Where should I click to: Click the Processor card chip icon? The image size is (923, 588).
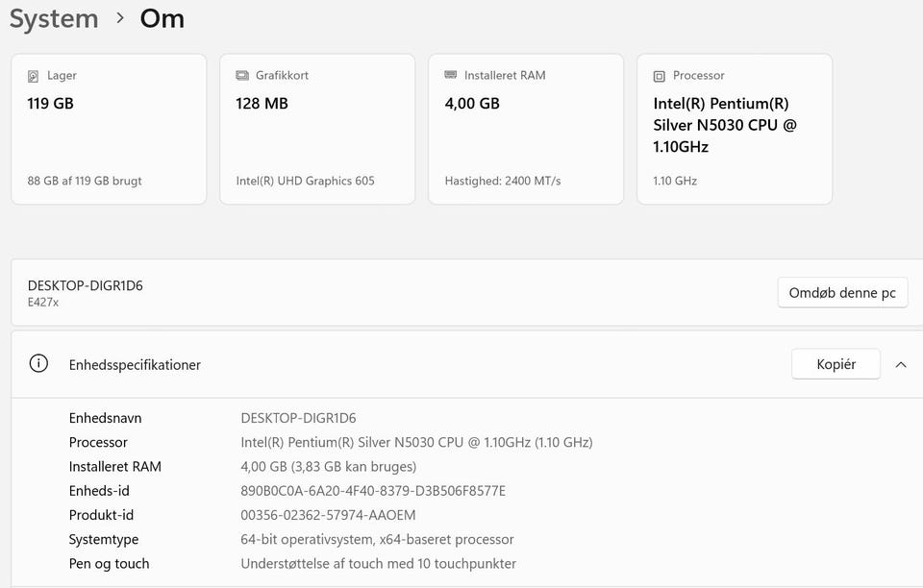(x=660, y=76)
